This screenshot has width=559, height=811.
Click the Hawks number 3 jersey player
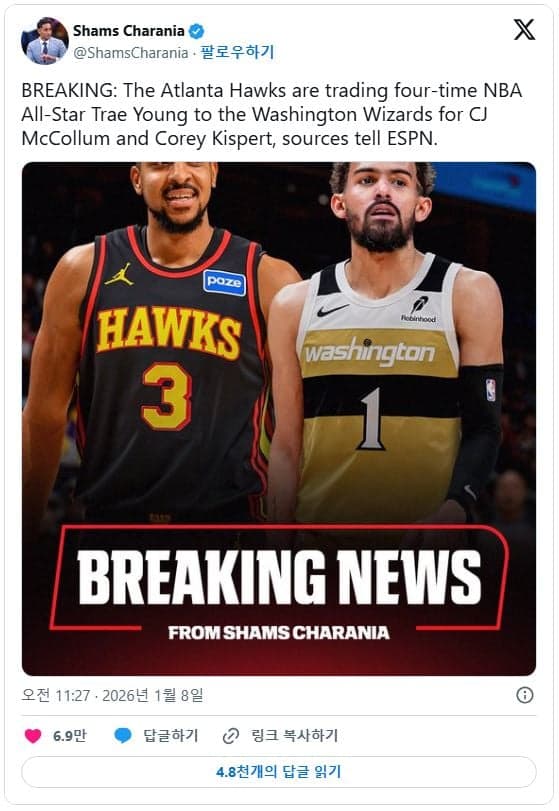(x=160, y=341)
